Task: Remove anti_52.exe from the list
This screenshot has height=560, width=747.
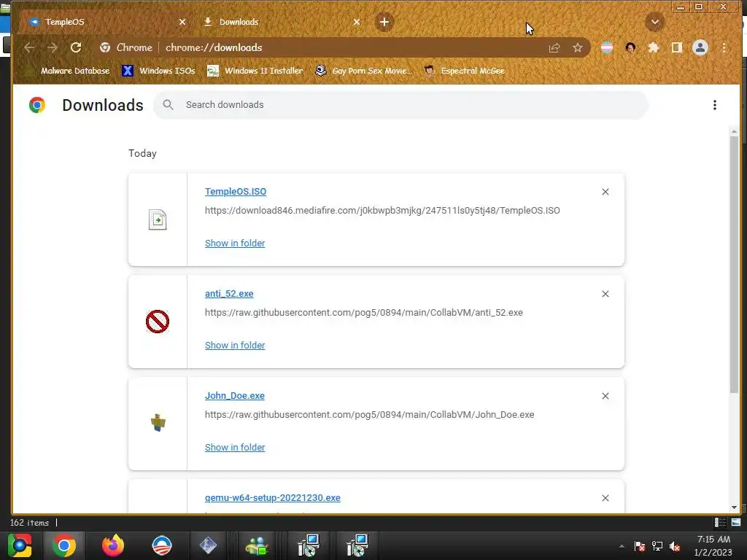Action: coord(605,294)
